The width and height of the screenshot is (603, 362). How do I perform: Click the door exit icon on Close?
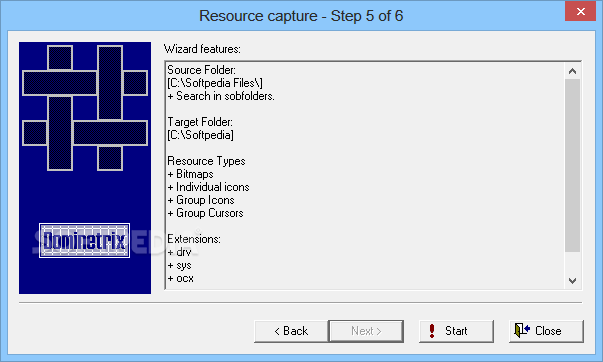[522, 330]
